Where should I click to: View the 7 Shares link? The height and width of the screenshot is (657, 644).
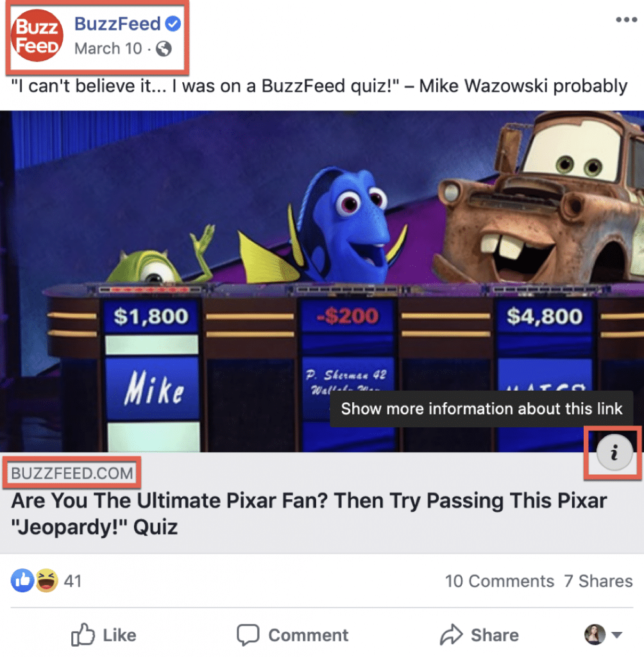598,581
